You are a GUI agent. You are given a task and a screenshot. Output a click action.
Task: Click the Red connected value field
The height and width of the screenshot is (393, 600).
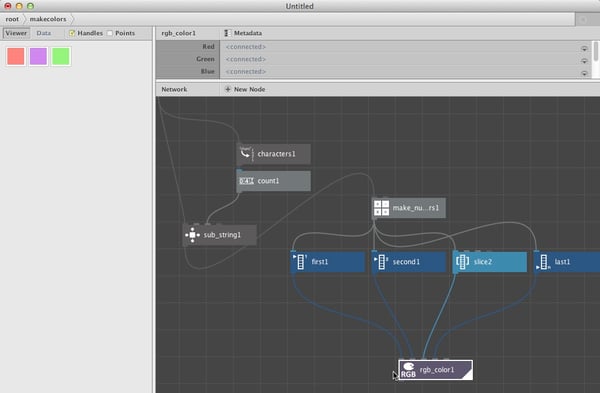point(405,47)
